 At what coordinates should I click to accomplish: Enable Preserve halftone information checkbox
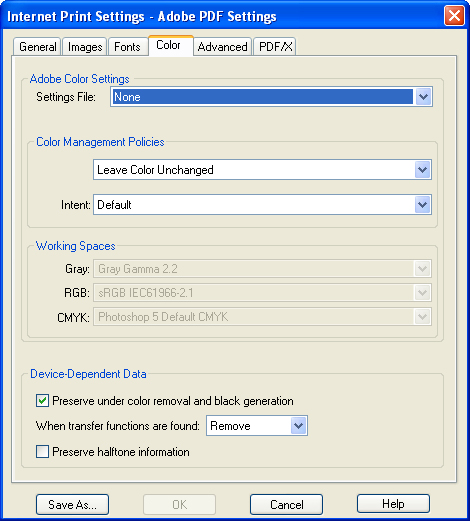click(42, 452)
